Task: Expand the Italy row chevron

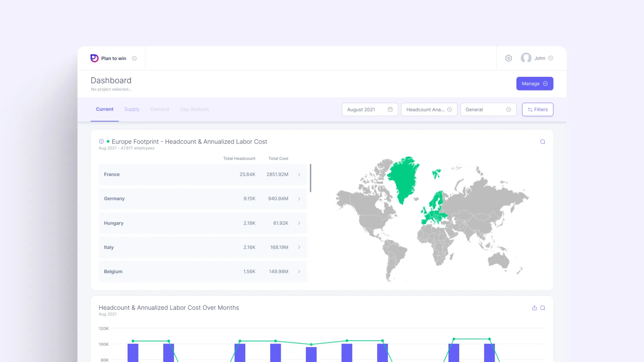Action: point(299,247)
